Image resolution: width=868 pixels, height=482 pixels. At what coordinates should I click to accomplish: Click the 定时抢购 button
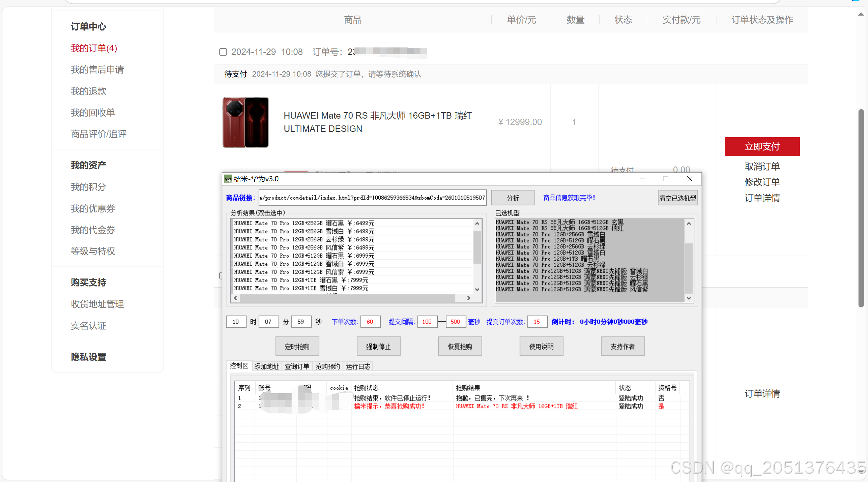[297, 346]
